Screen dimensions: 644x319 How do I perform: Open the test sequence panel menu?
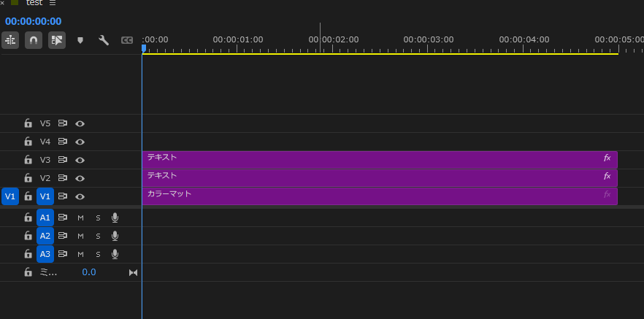(53, 4)
